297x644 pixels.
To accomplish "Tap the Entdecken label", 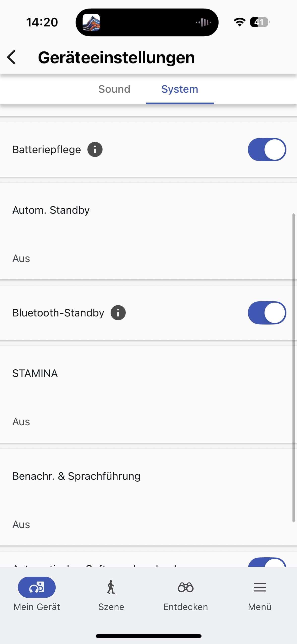I will (x=185, y=607).
